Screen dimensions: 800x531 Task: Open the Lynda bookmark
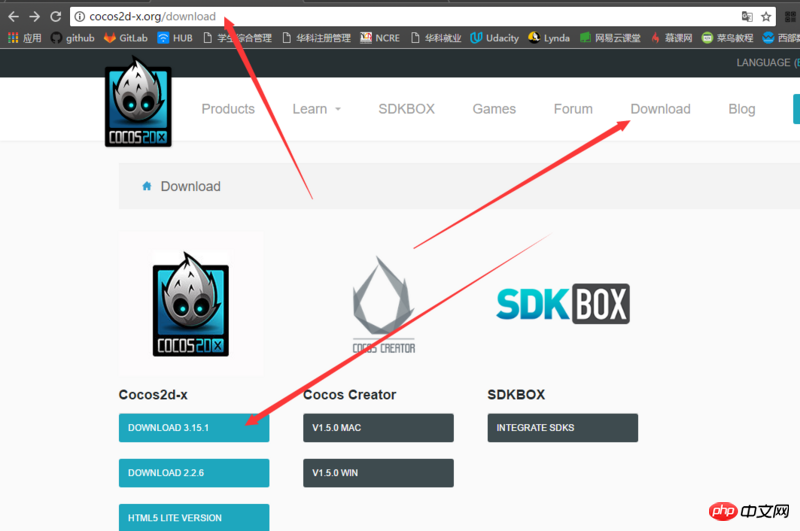(549, 38)
